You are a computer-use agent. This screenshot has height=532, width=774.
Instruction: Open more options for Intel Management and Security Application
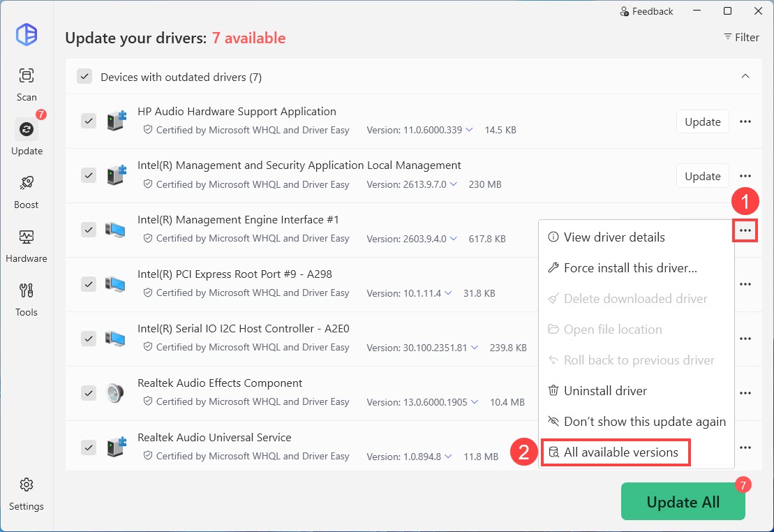745,176
